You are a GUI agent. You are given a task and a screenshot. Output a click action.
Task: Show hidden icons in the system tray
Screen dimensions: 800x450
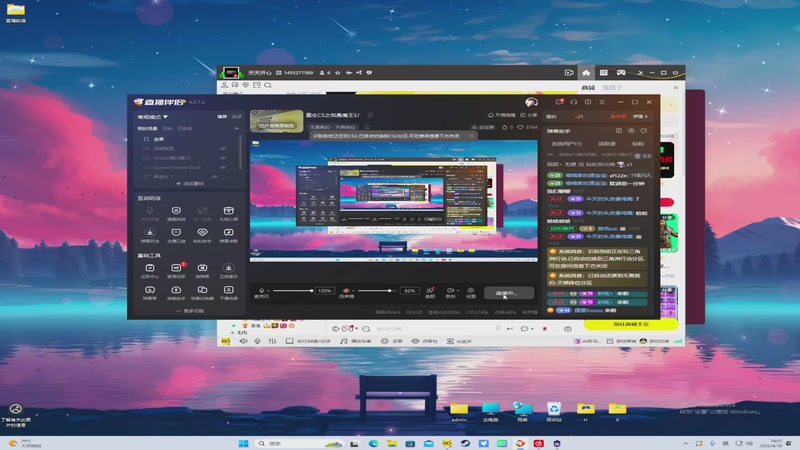tap(685, 443)
